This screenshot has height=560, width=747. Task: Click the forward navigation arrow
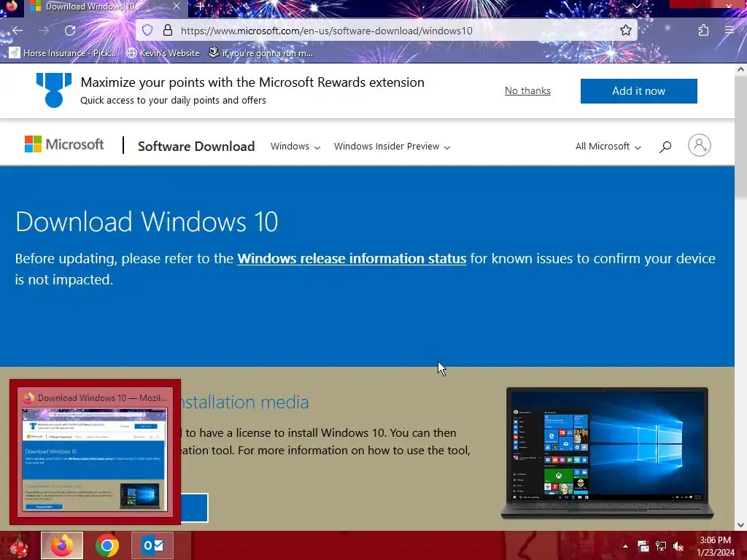(x=43, y=31)
